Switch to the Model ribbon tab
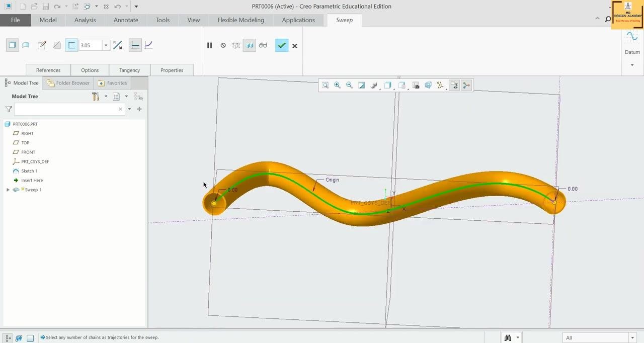644x343 pixels. click(x=48, y=20)
